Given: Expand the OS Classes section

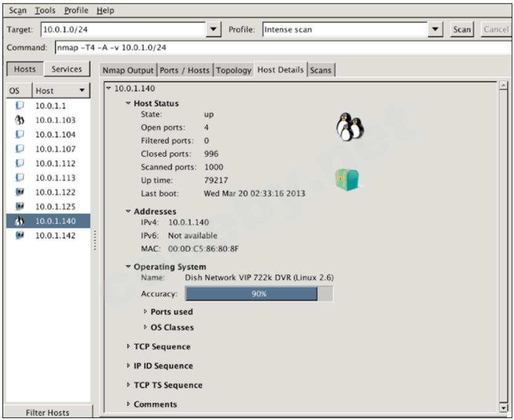Looking at the screenshot, I should 145,327.
